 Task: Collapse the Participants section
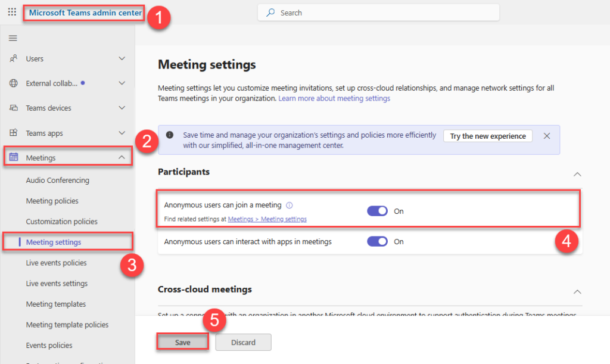tap(577, 174)
